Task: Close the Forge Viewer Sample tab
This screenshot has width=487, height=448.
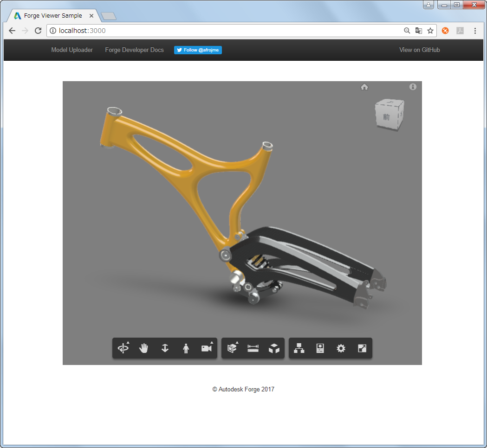Action: point(91,16)
